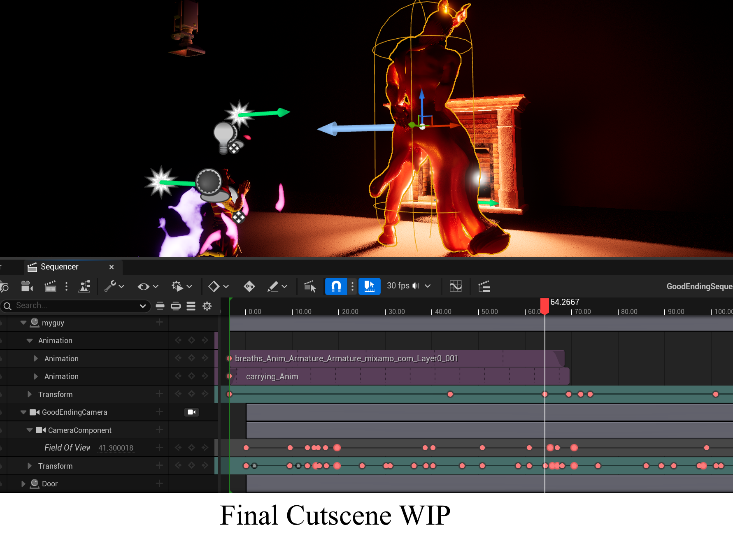Collapse the myguy track
Screen dimensions: 733x560
click(x=23, y=323)
